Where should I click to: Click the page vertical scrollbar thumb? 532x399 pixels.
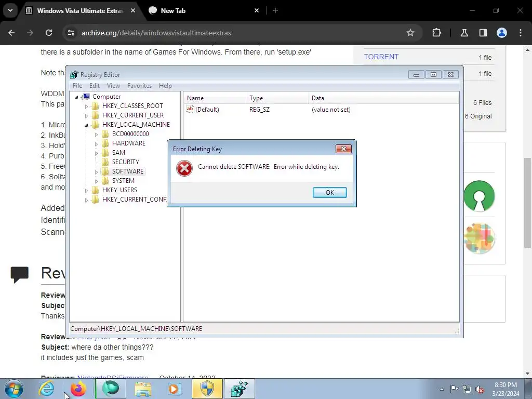tap(527, 203)
